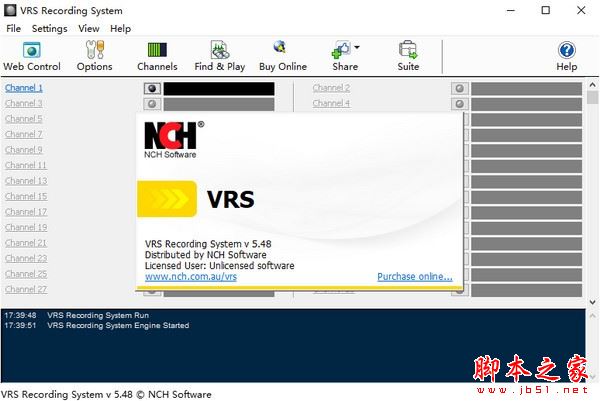Toggle the Channel 1 record button

point(152,89)
